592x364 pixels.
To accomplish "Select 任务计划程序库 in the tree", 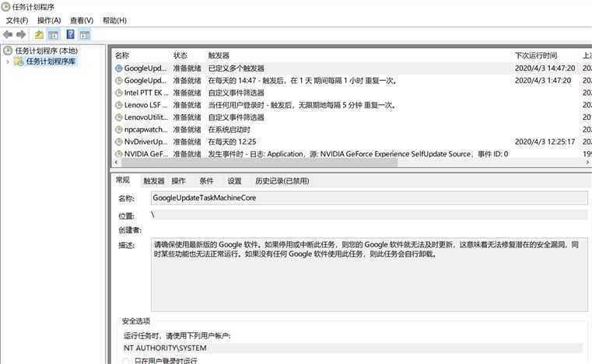I will [51, 61].
